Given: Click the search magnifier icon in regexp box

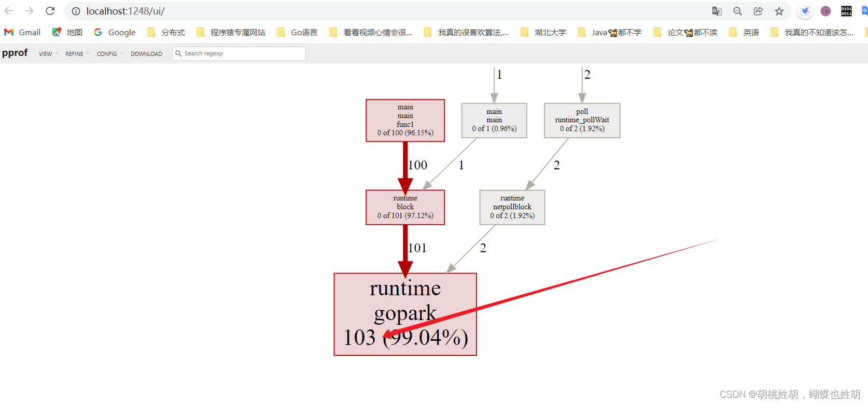Looking at the screenshot, I should (178, 53).
